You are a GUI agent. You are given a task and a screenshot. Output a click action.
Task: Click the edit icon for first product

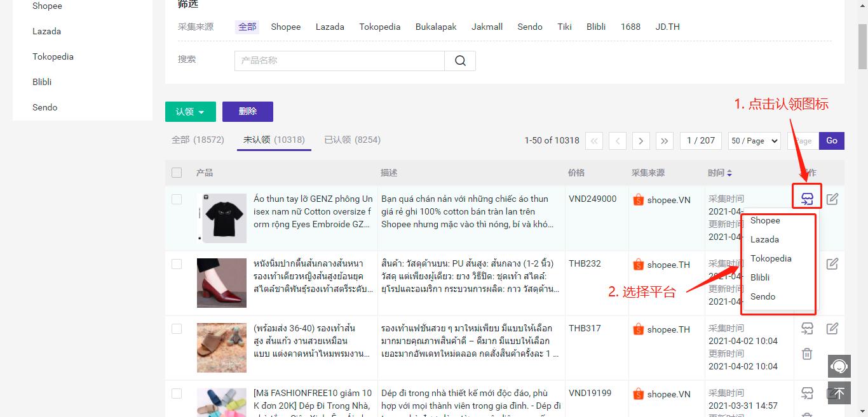pyautogui.click(x=832, y=199)
